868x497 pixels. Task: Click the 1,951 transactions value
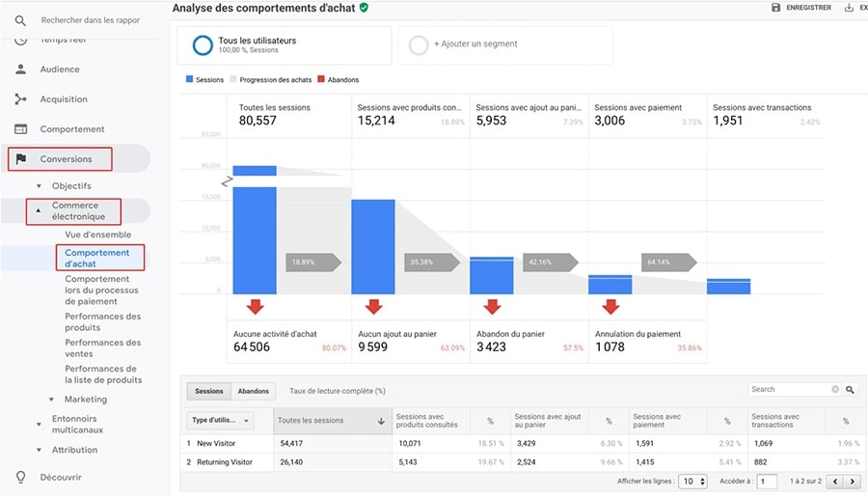pos(727,121)
